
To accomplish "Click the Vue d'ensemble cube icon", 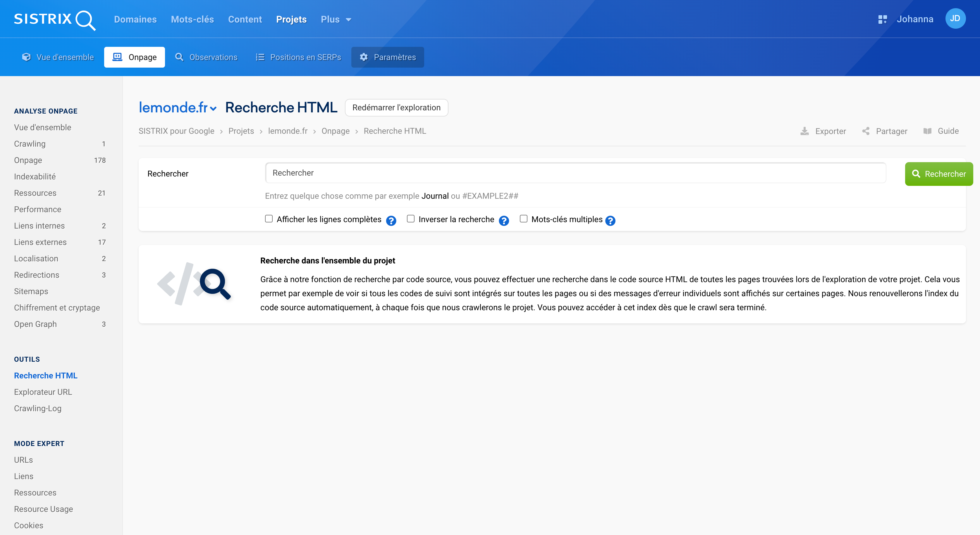I will tap(26, 57).
